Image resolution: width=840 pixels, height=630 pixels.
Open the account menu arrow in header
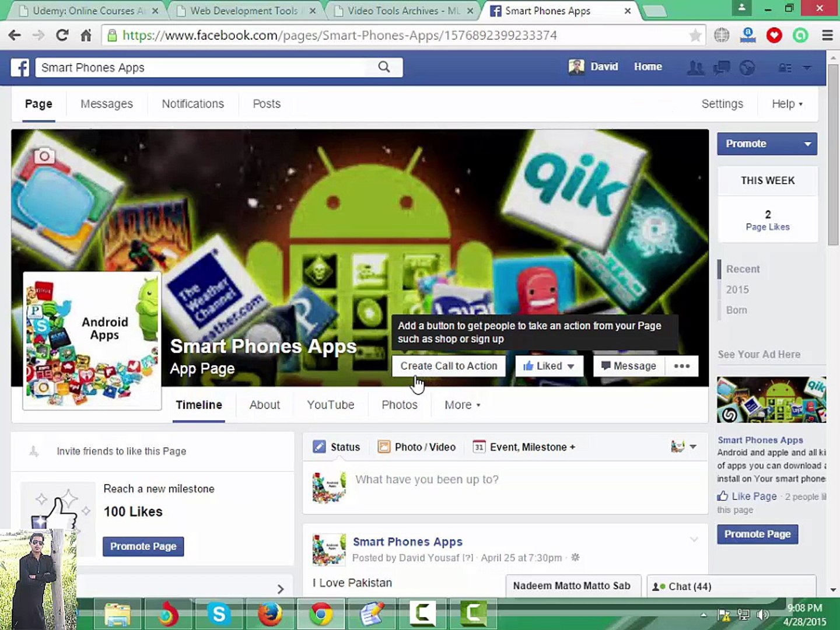[807, 68]
